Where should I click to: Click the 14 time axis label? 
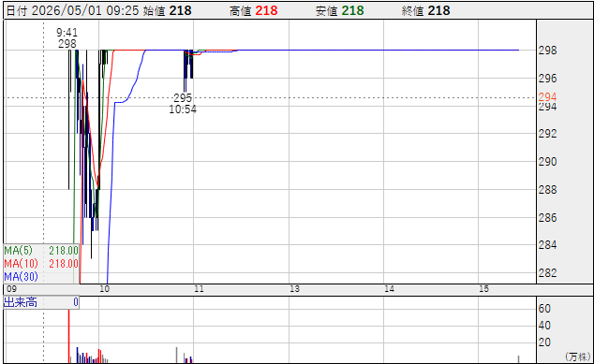pos(390,289)
